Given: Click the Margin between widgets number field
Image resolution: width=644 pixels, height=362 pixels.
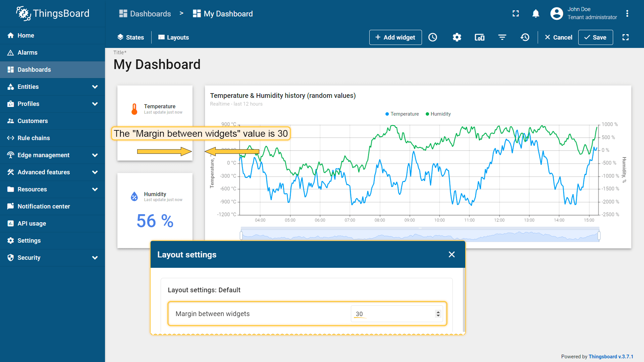Looking at the screenshot, I should click(x=392, y=314).
